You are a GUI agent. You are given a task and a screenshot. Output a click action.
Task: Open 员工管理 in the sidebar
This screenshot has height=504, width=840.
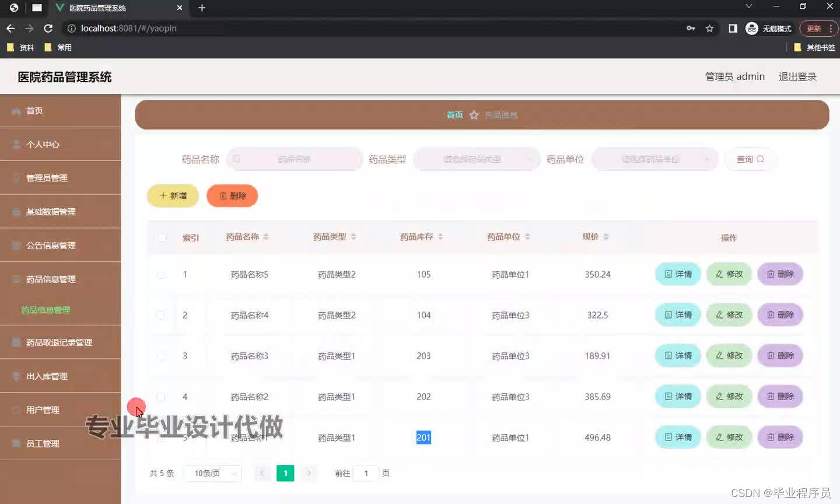point(61,444)
